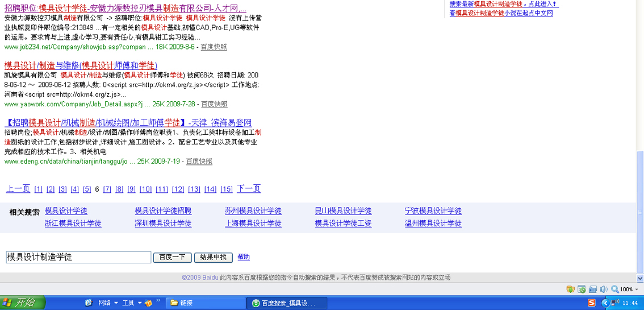Open related search 模具设计学徒工资

pyautogui.click(x=344, y=224)
